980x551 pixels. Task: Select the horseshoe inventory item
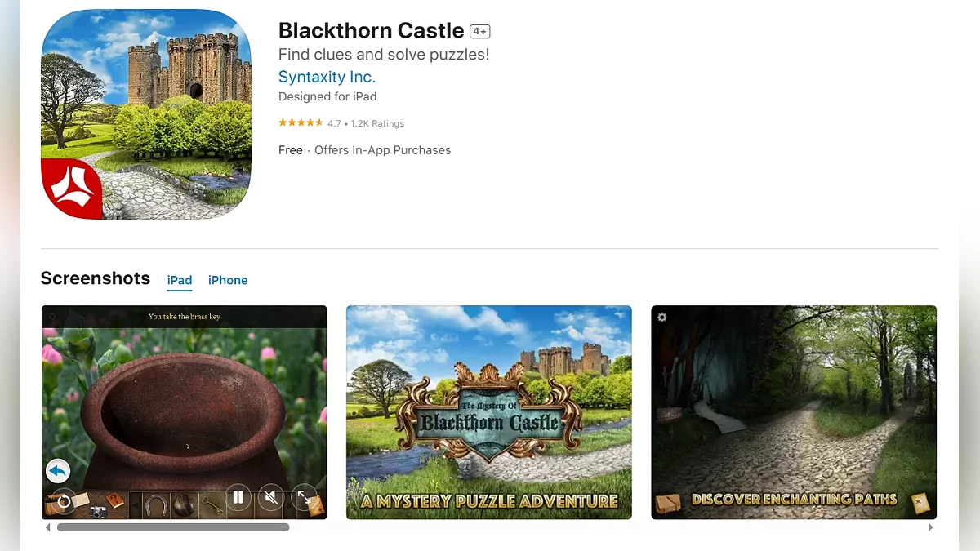[x=156, y=505]
